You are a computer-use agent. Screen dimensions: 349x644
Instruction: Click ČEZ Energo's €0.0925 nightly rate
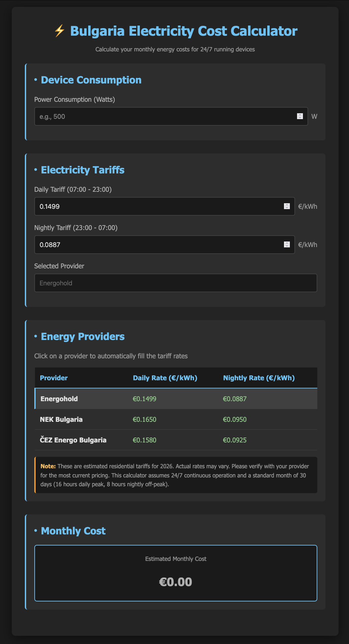tap(235, 440)
